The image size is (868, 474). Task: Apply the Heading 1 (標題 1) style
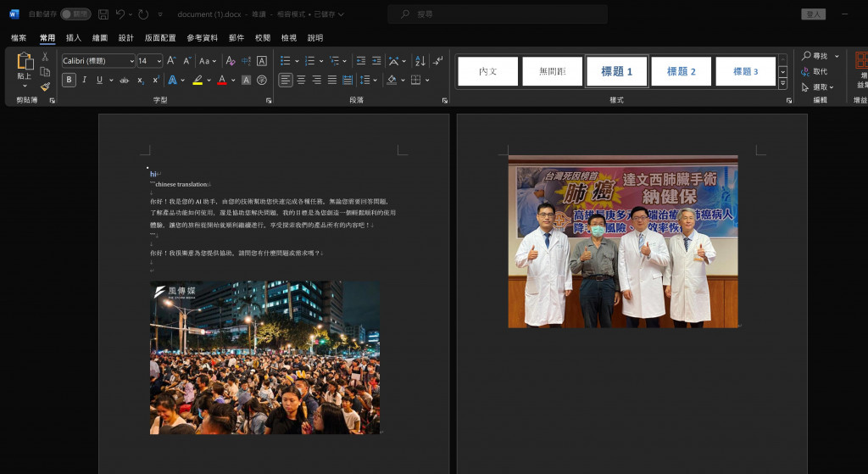click(617, 71)
